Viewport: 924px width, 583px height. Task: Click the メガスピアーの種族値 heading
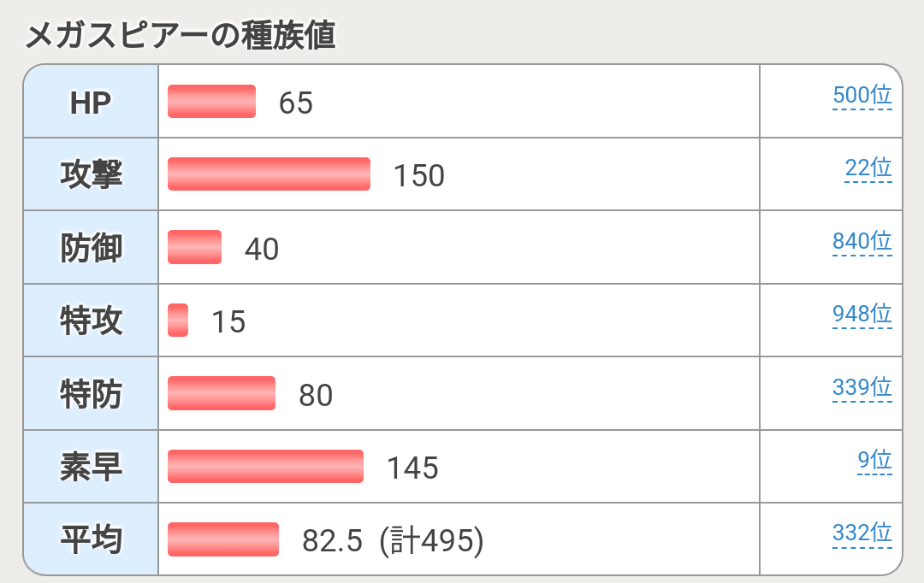181,35
